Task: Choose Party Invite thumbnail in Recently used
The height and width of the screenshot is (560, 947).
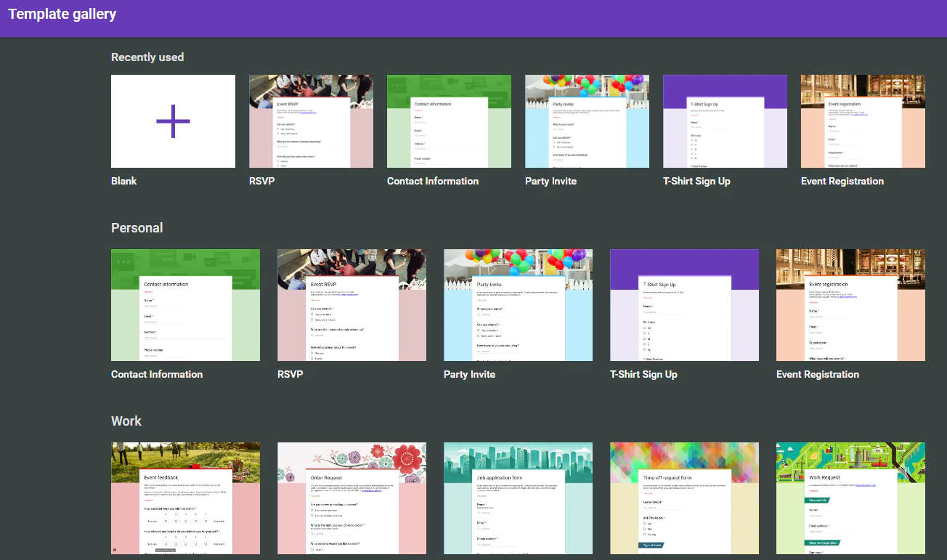Action: point(587,121)
